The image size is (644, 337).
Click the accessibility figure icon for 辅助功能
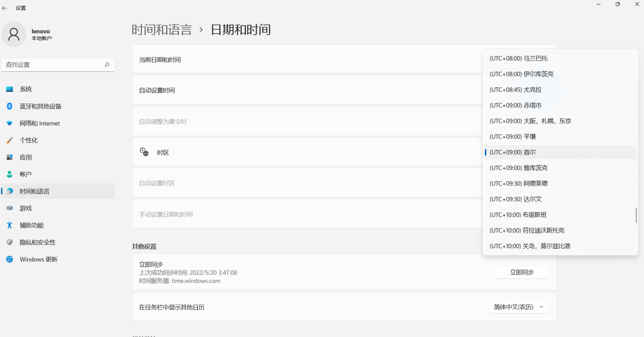pos(10,225)
